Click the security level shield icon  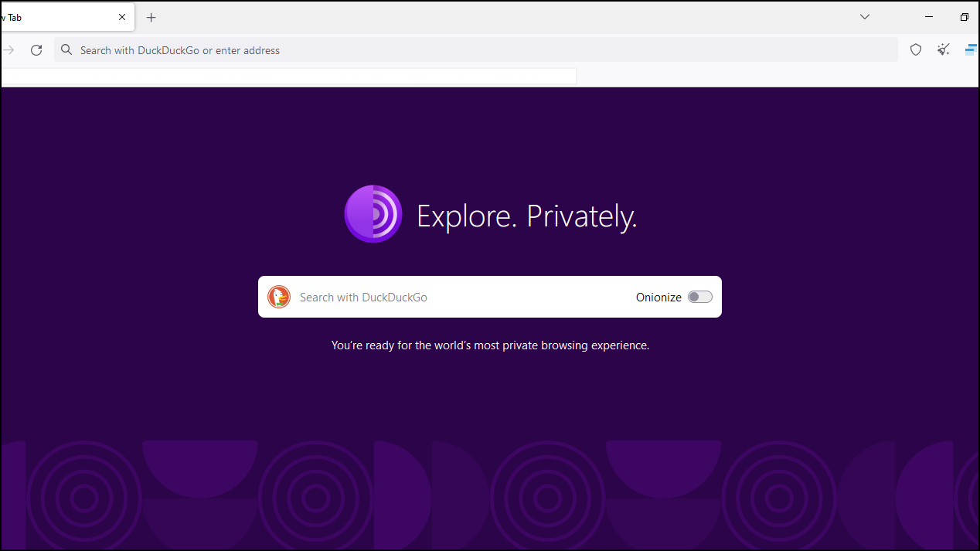[x=916, y=50]
